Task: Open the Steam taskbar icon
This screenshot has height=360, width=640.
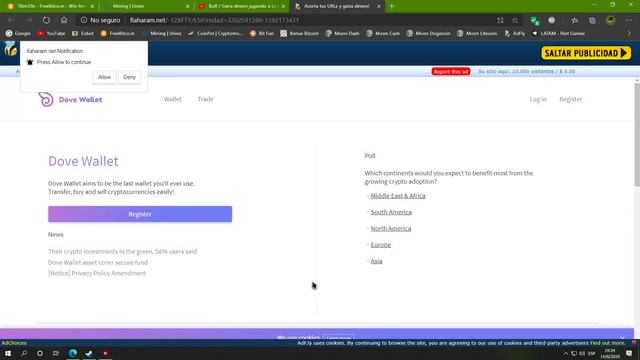Action: tap(89, 353)
